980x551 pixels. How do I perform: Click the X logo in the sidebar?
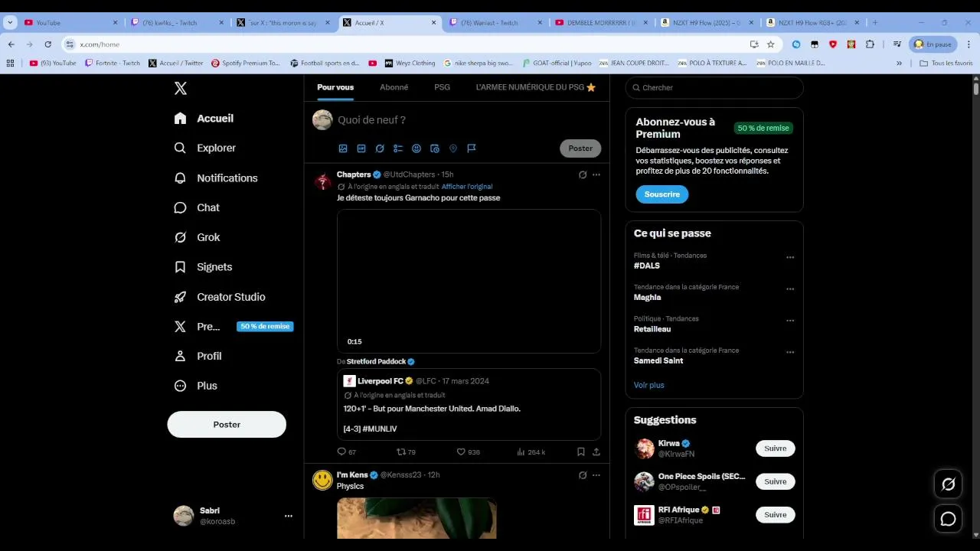(x=181, y=89)
